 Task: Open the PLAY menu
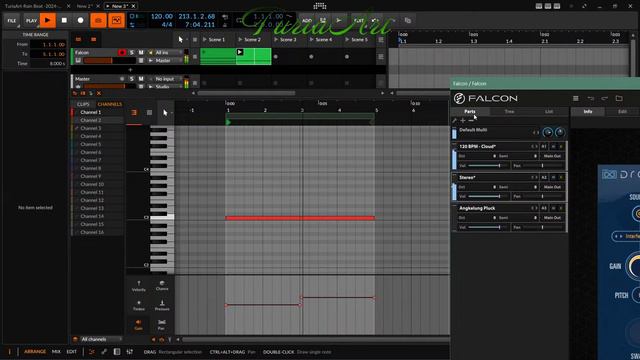[x=31, y=20]
